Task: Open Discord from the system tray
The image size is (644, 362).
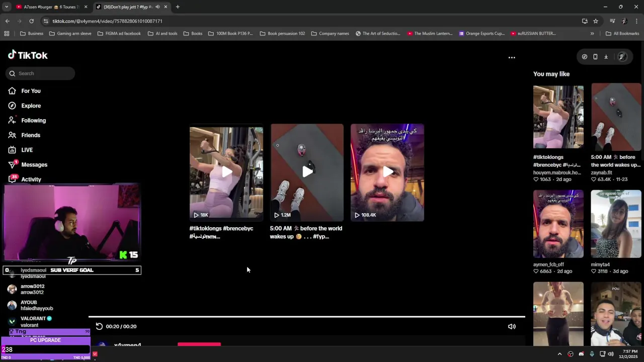Action: [581, 354]
